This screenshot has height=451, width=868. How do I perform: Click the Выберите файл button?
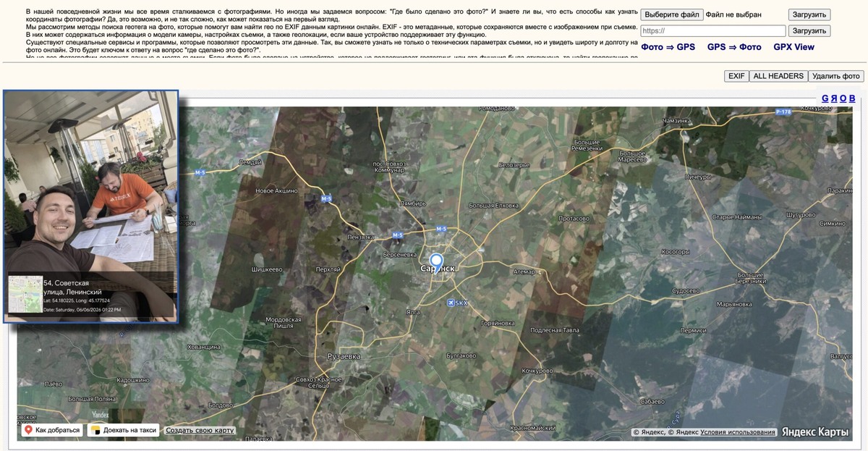(x=672, y=14)
